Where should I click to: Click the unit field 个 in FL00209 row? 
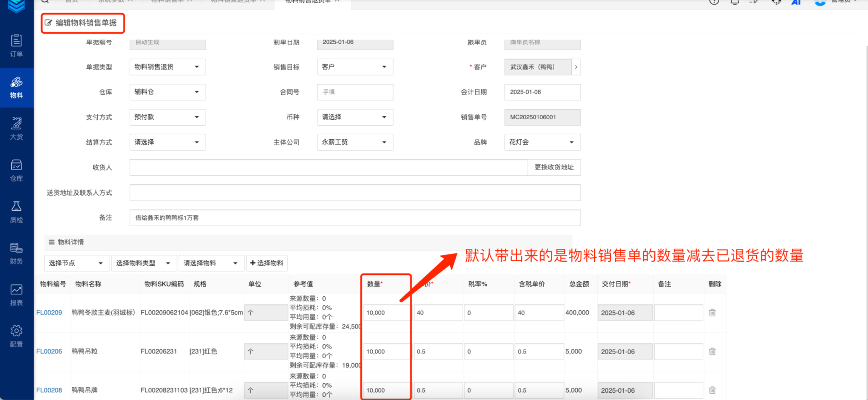coord(266,313)
